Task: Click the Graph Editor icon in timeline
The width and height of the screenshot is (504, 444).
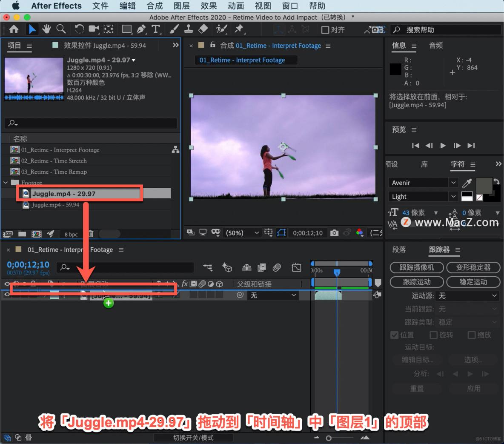Action: pos(296,267)
